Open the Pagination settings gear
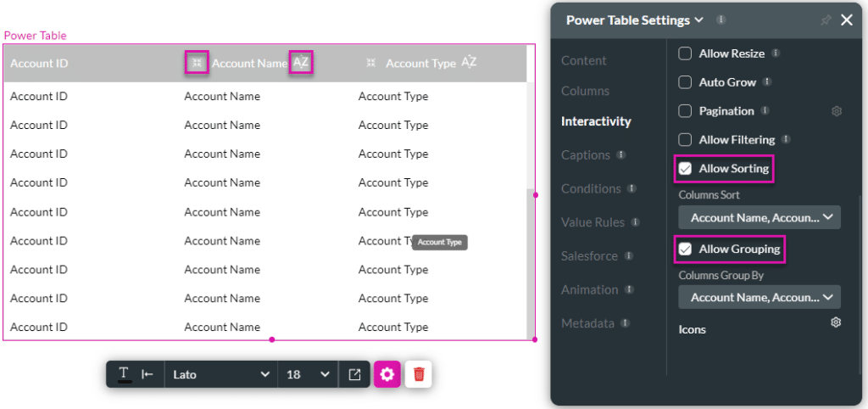Image resolution: width=868 pixels, height=409 pixels. point(836,111)
